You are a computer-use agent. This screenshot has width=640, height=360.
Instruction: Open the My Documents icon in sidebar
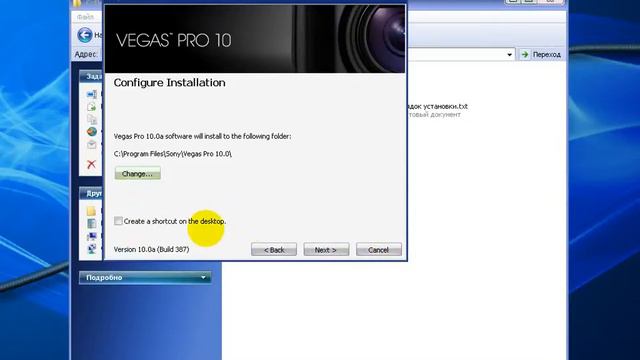[92, 224]
